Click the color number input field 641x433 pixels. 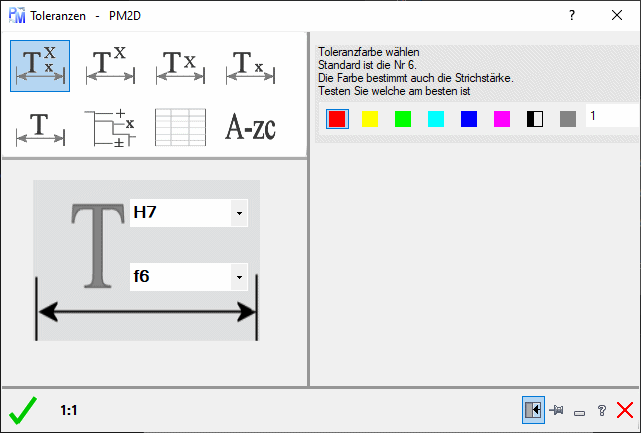(x=612, y=117)
